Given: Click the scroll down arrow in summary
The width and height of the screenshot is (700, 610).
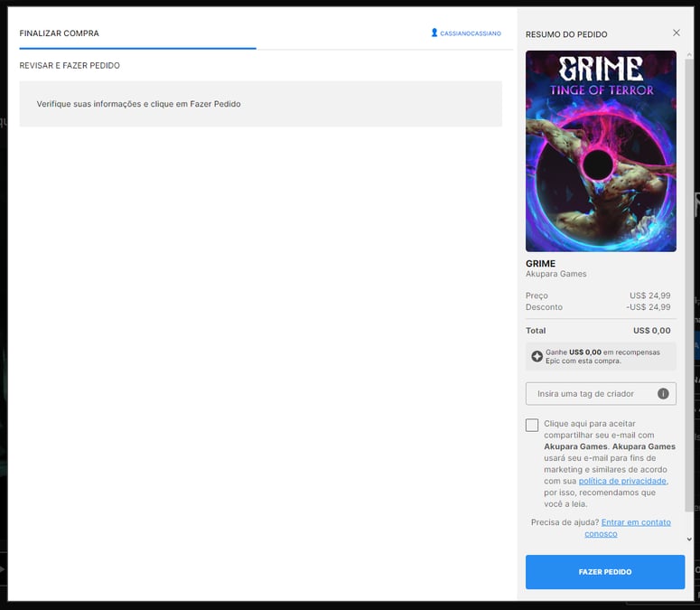Looking at the screenshot, I should point(689,540).
